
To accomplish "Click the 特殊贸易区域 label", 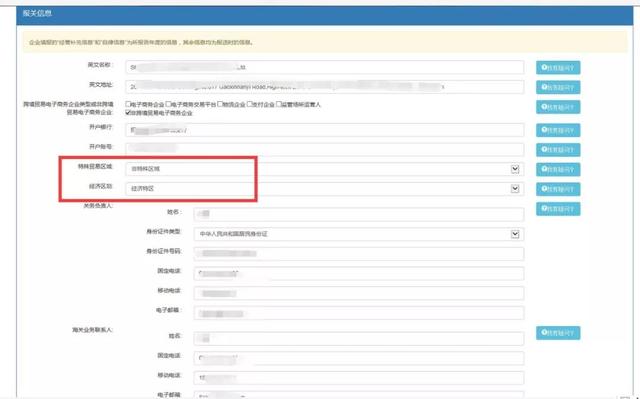I will [95, 166].
